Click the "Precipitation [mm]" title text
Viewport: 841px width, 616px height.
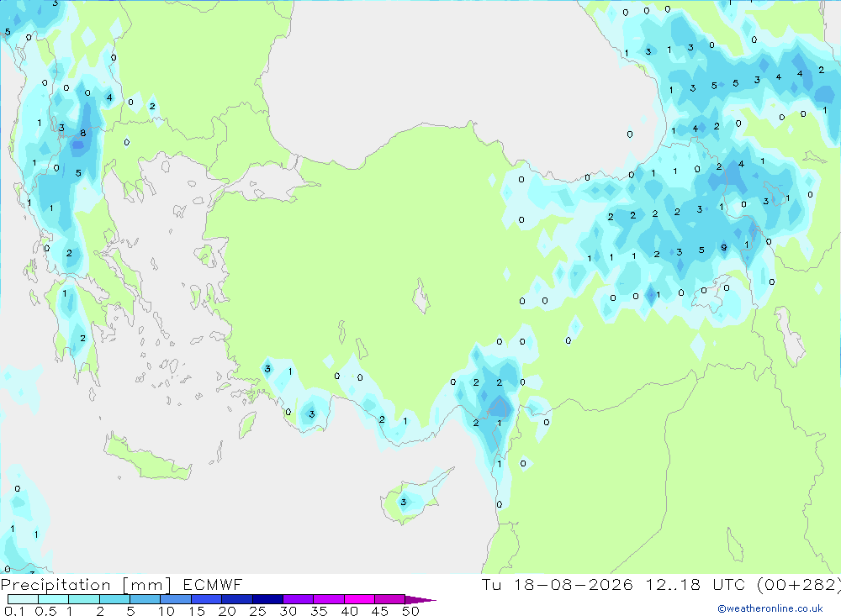(x=86, y=585)
